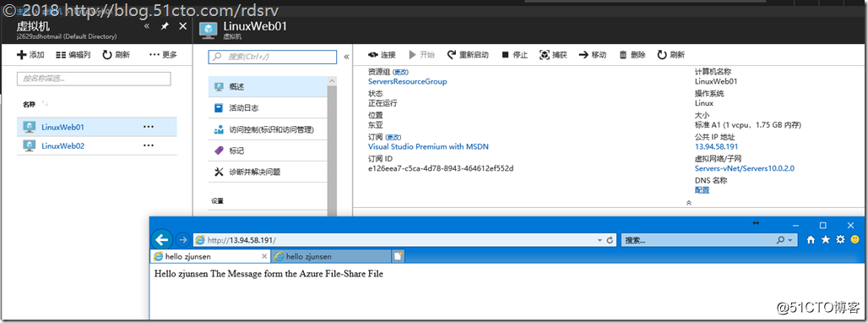The width and height of the screenshot is (868, 323).
Task: Open 诊断并解决问题 menu item
Action: [268, 172]
